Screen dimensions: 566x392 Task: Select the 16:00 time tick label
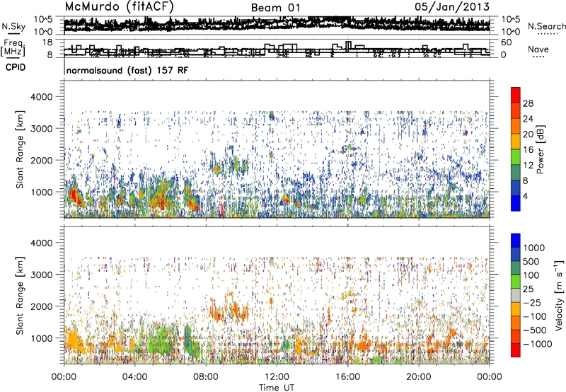(347, 377)
